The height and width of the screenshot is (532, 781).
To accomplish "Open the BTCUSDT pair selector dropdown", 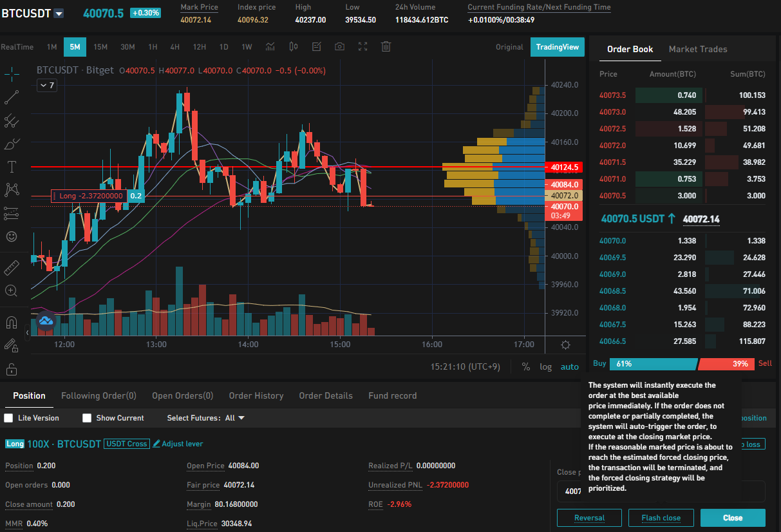I will tap(59, 14).
